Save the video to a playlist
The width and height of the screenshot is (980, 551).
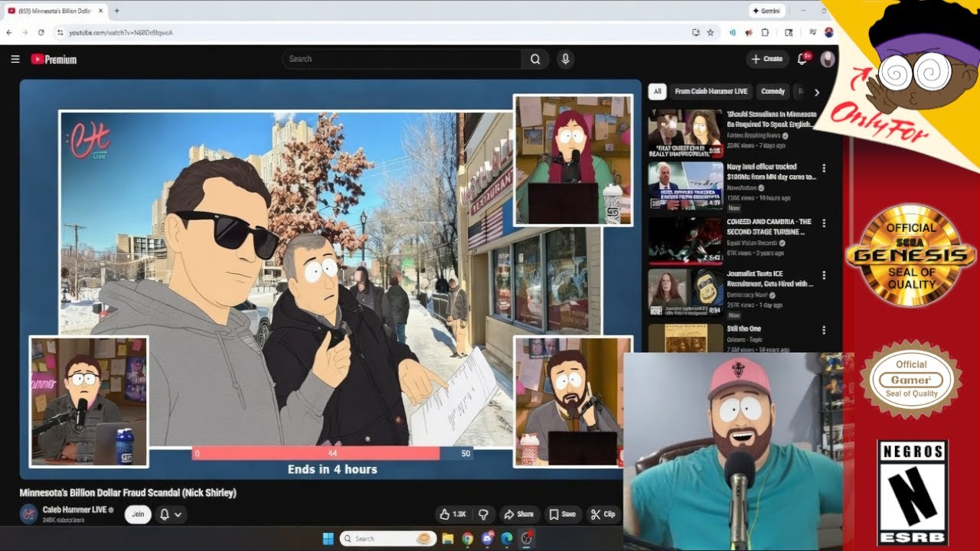pyautogui.click(x=562, y=514)
